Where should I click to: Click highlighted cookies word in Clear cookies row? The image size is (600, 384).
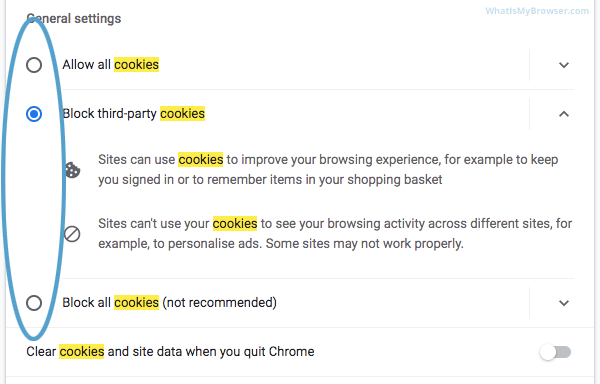point(82,351)
